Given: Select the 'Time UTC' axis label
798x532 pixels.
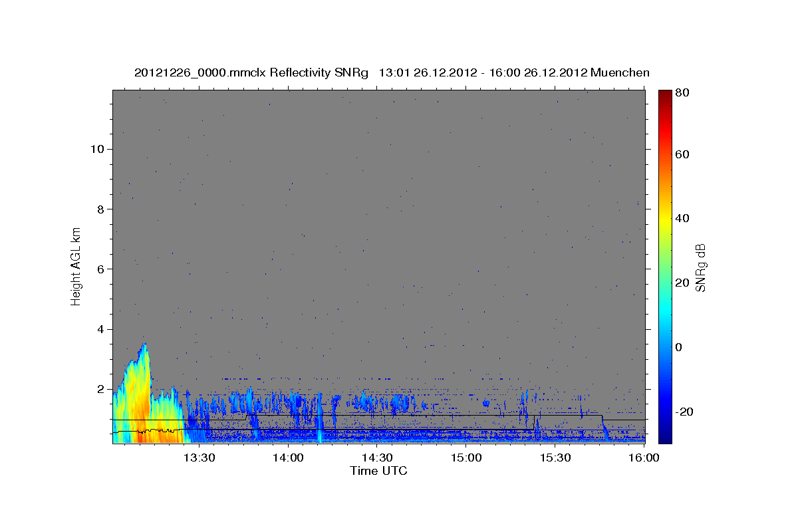Looking at the screenshot, I should click(x=378, y=471).
